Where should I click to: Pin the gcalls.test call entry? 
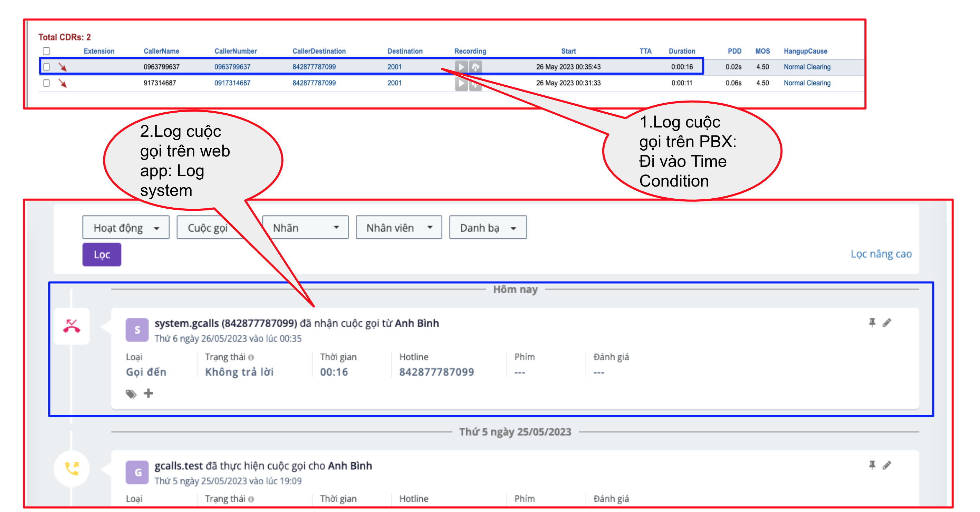click(872, 465)
